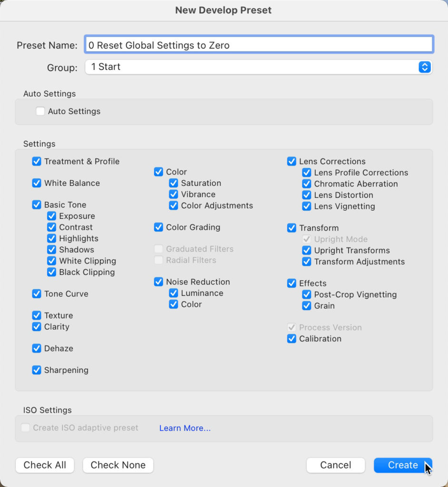
Task: Uncheck the Treatment & Profile checkbox
Action: click(x=37, y=162)
